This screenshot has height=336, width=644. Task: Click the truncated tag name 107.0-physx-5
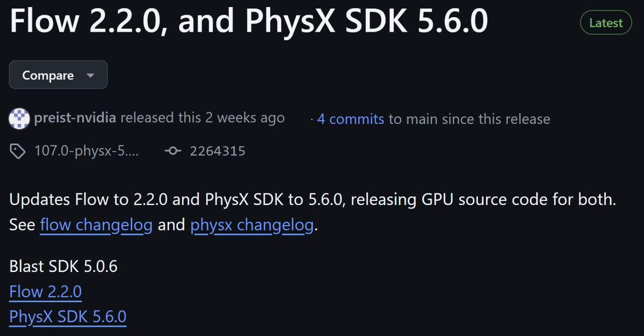[x=87, y=151]
